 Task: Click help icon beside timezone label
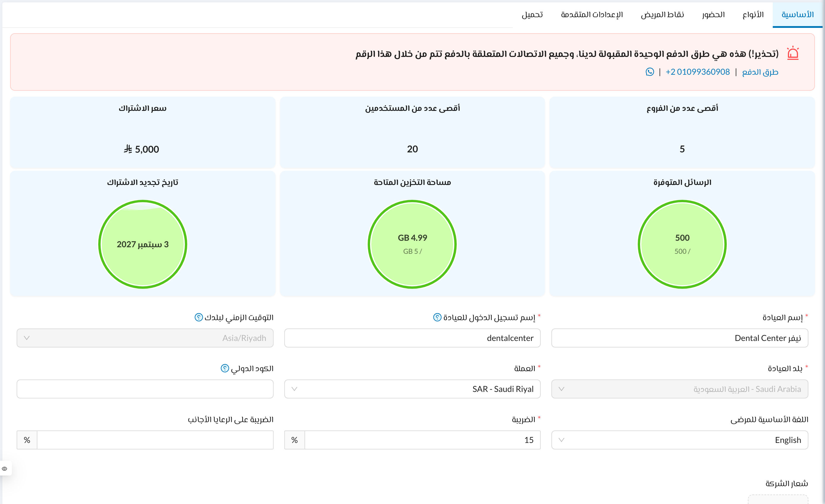click(199, 317)
